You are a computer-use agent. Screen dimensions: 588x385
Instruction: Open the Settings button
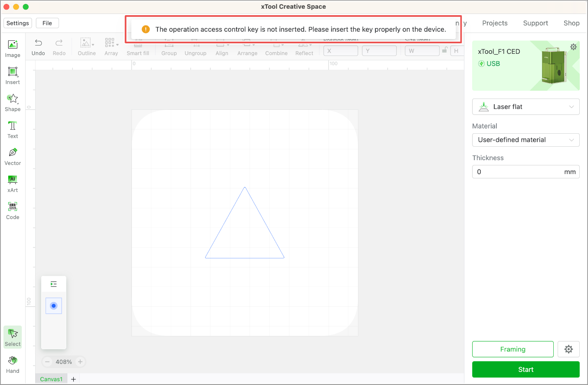click(x=18, y=23)
